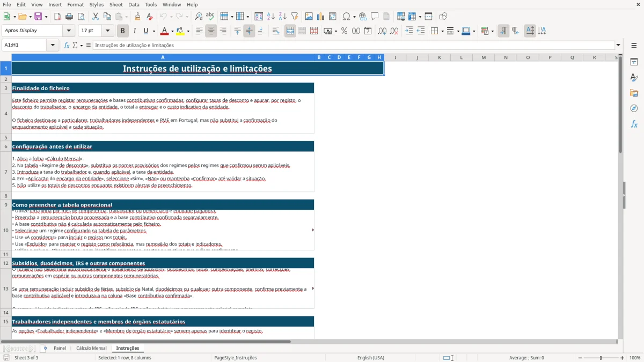This screenshot has height=362, width=644.
Task: Click the Save document icon
Action: coord(38,17)
